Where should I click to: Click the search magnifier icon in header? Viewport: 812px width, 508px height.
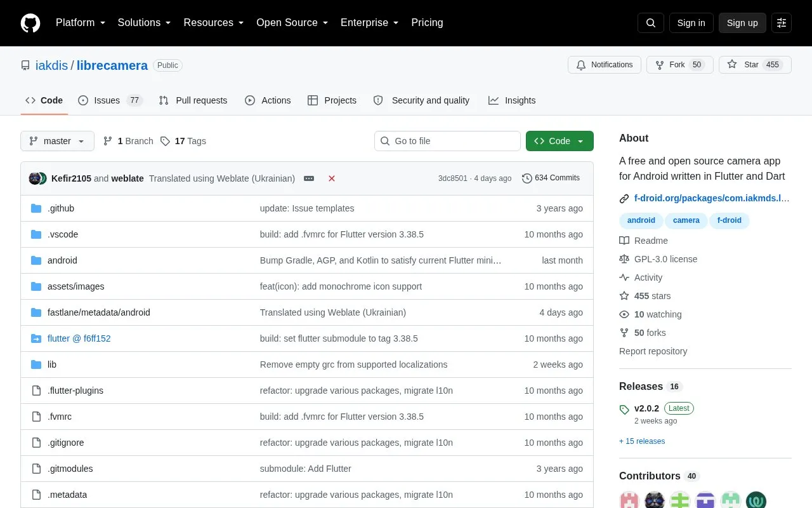coord(651,23)
